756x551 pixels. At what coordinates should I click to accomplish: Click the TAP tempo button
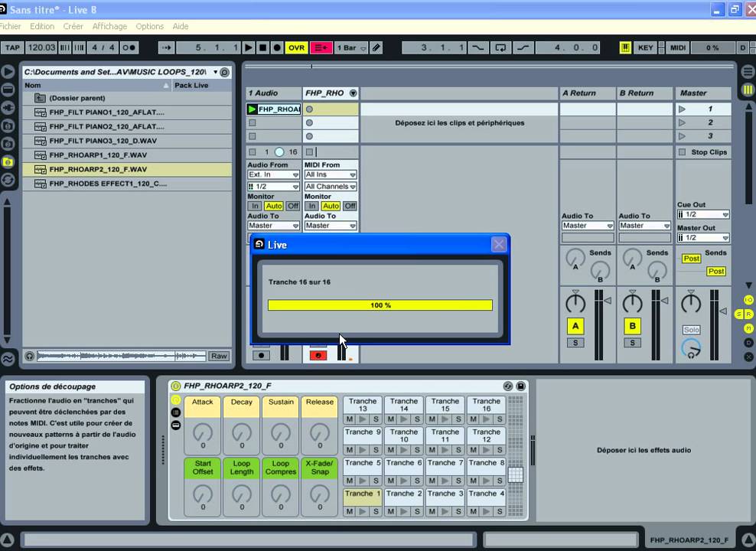12,47
